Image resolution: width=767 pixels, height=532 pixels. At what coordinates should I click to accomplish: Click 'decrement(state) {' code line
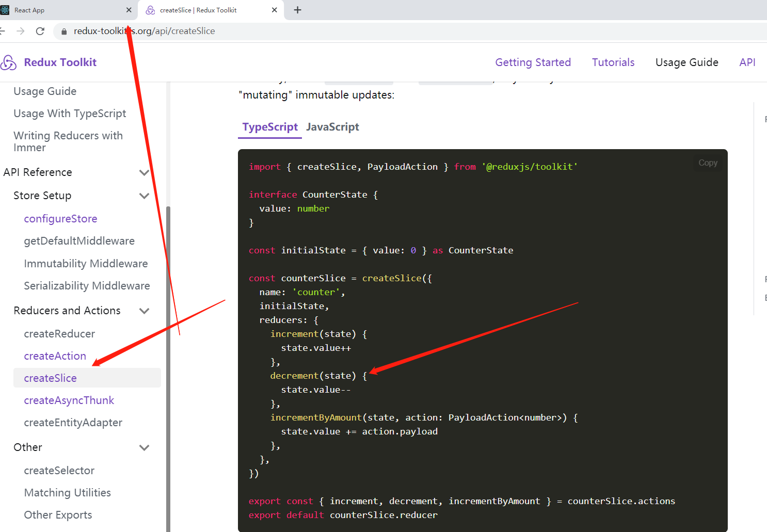(x=318, y=376)
